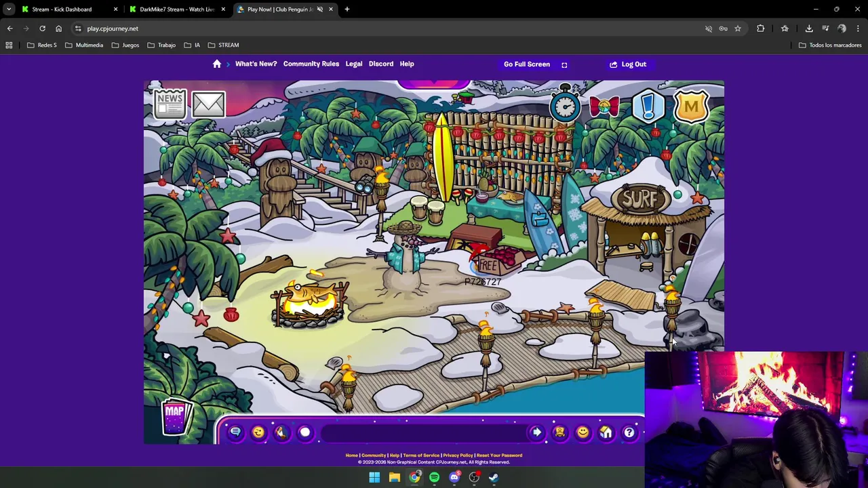This screenshot has width=868, height=488.
Task: Go to igloo with house icon
Action: click(x=606, y=432)
